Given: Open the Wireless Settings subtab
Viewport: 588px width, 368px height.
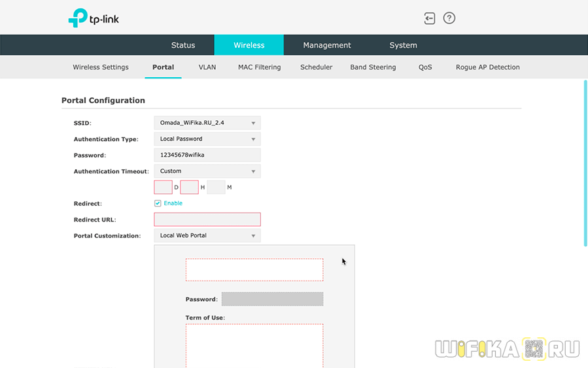Looking at the screenshot, I should tap(101, 67).
